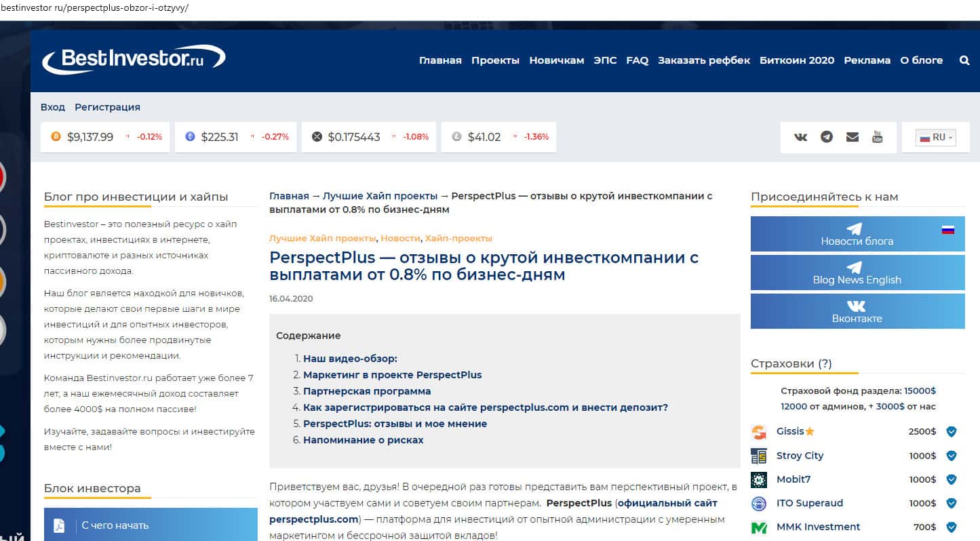Open the Проекты menu item
The image size is (980, 541).
click(495, 60)
